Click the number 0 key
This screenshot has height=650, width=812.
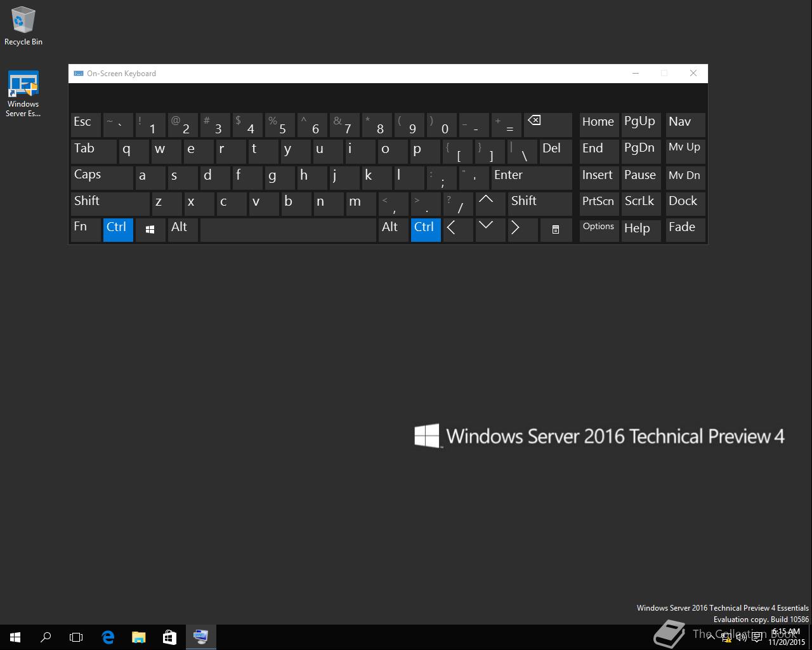pos(442,125)
